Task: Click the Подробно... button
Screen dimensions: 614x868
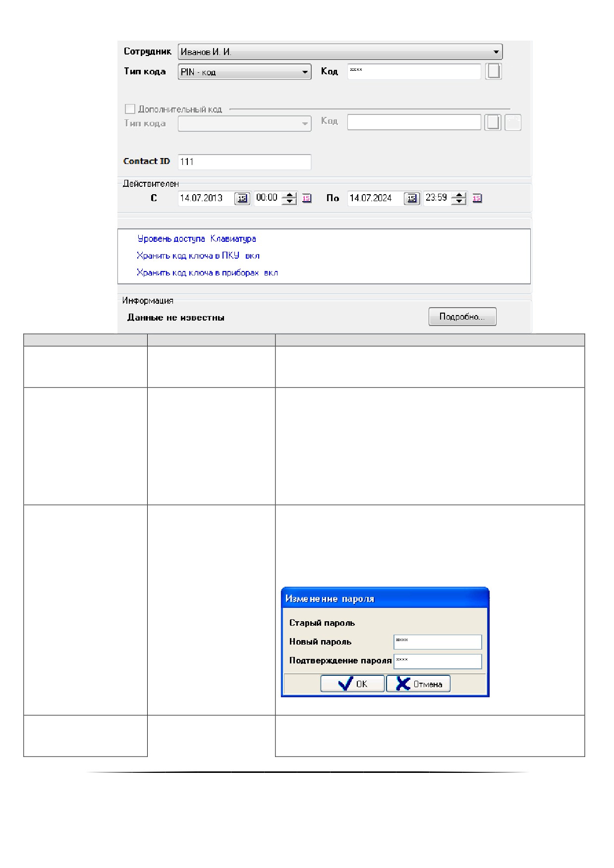Action: (x=462, y=317)
